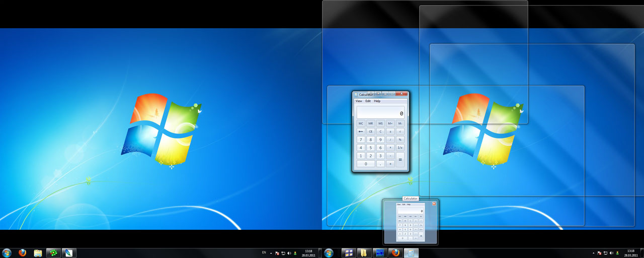The image size is (644, 258).
Task: Click the Calculator result display field
Action: click(380, 112)
